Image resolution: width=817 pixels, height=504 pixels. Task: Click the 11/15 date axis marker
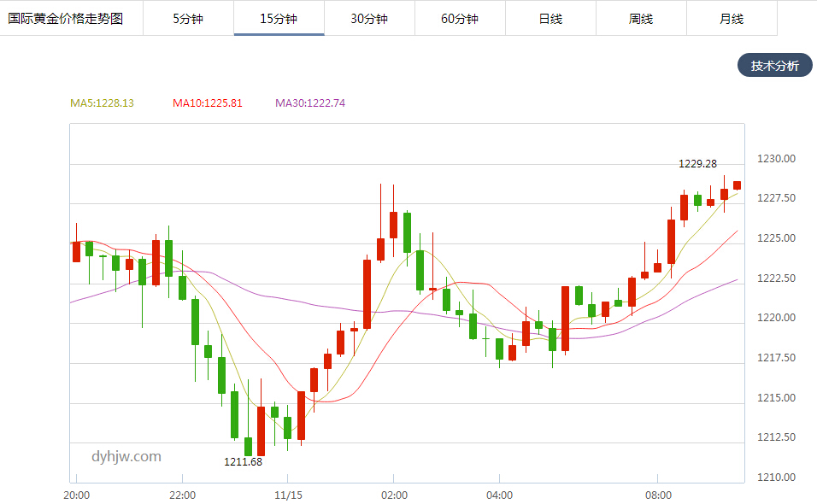coord(288,495)
